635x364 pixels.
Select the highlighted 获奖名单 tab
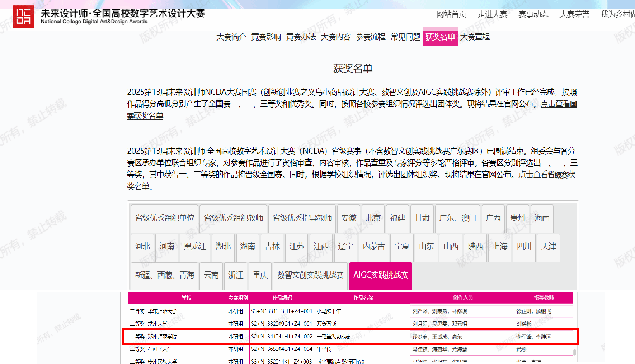(x=440, y=37)
